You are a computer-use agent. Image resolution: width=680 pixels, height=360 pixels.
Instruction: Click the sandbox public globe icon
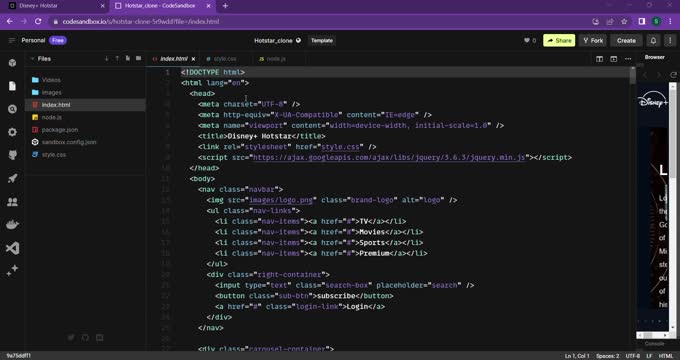tap(298, 40)
